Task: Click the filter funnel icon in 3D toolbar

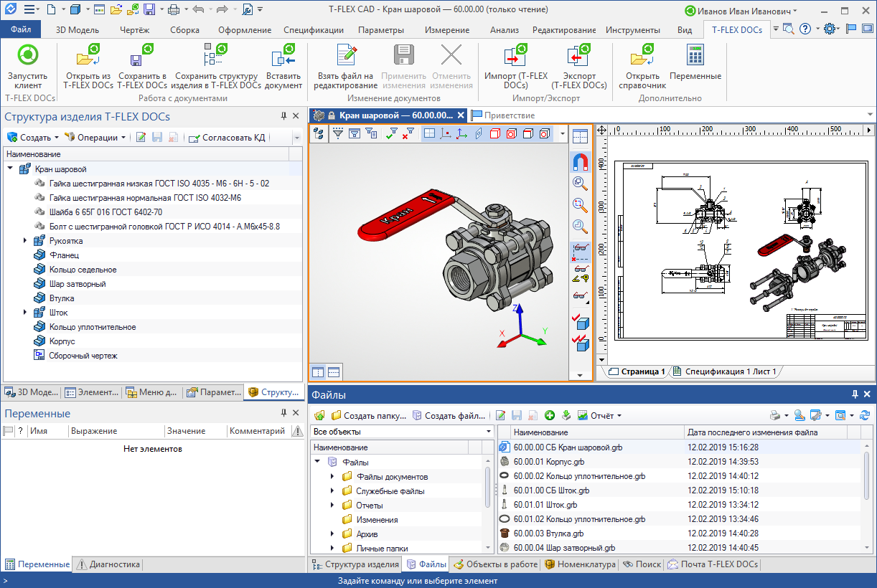Action: [337, 133]
